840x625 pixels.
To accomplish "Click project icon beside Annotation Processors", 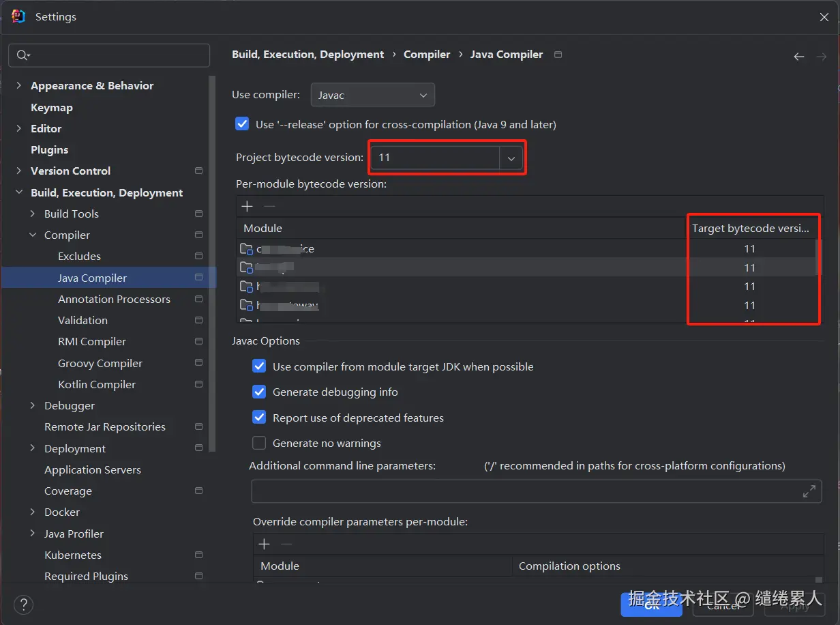I will coord(198,299).
